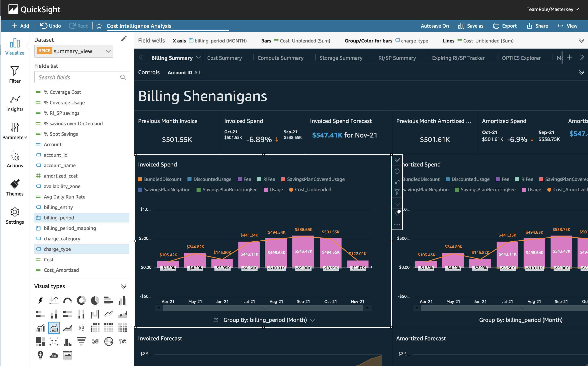
Task: Select AutoGraph lightning bolt visual type
Action: click(40, 300)
